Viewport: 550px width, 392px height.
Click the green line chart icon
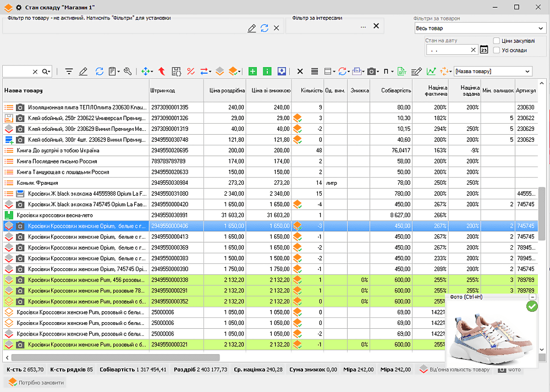click(431, 71)
